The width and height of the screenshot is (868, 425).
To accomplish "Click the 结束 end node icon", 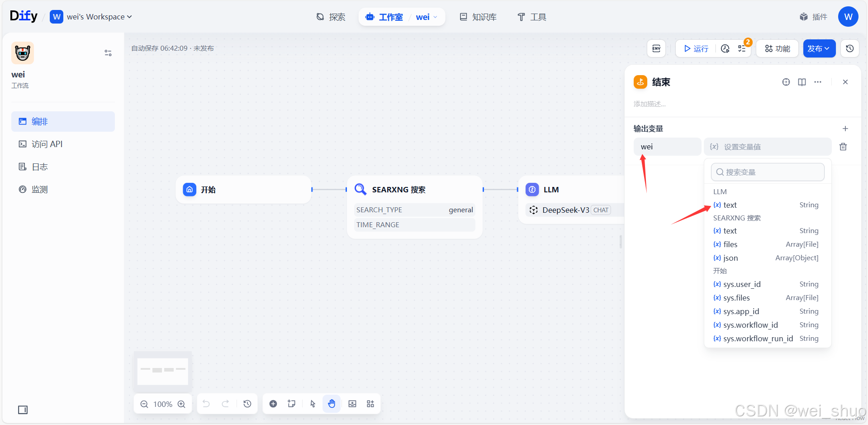I will point(640,82).
